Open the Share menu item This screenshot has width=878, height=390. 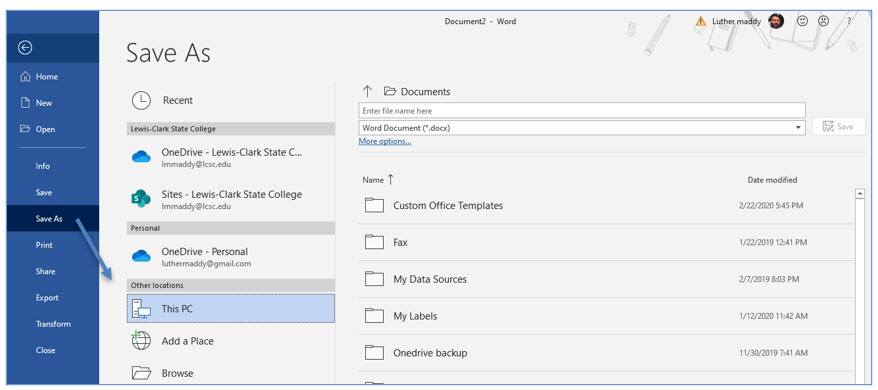[x=45, y=271]
